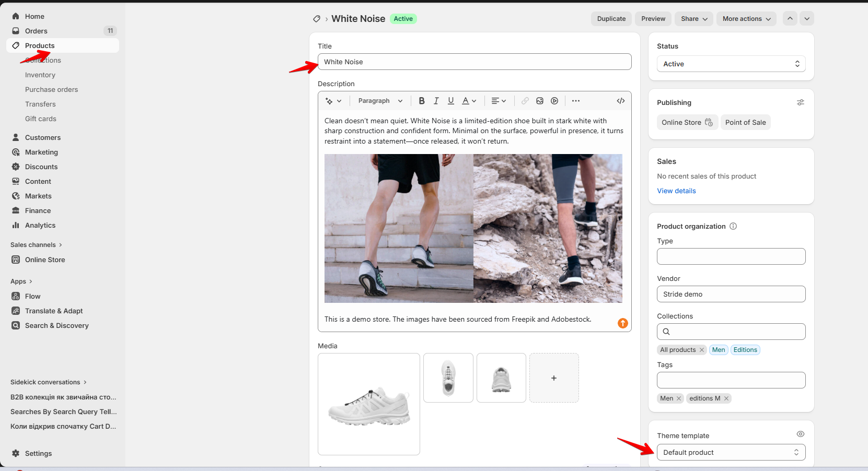Image resolution: width=868 pixels, height=471 pixels.
Task: Show HTML code view of description
Action: click(620, 101)
